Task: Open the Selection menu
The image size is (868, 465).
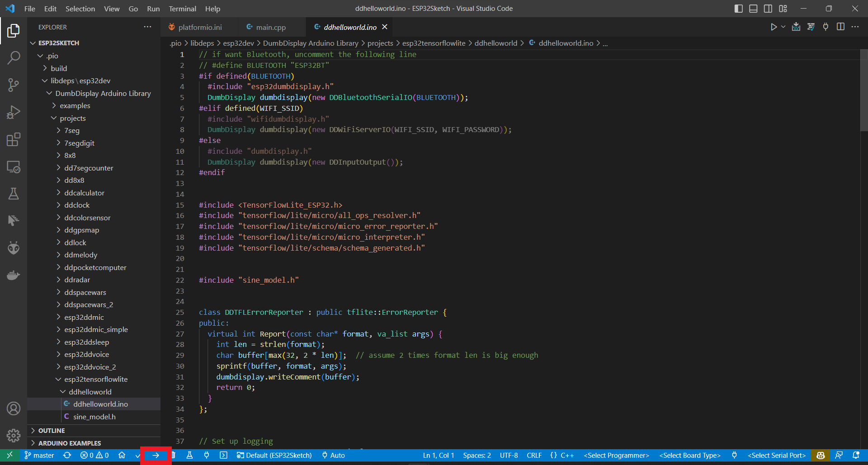Action: click(80, 9)
